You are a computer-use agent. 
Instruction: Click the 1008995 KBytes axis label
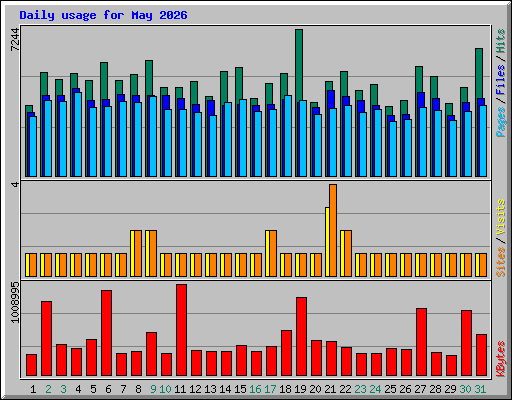(15, 303)
